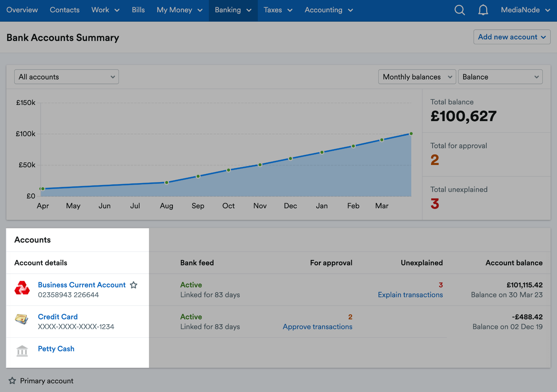The image size is (557, 392).
Task: Toggle the star to change primary account
Action: (133, 285)
